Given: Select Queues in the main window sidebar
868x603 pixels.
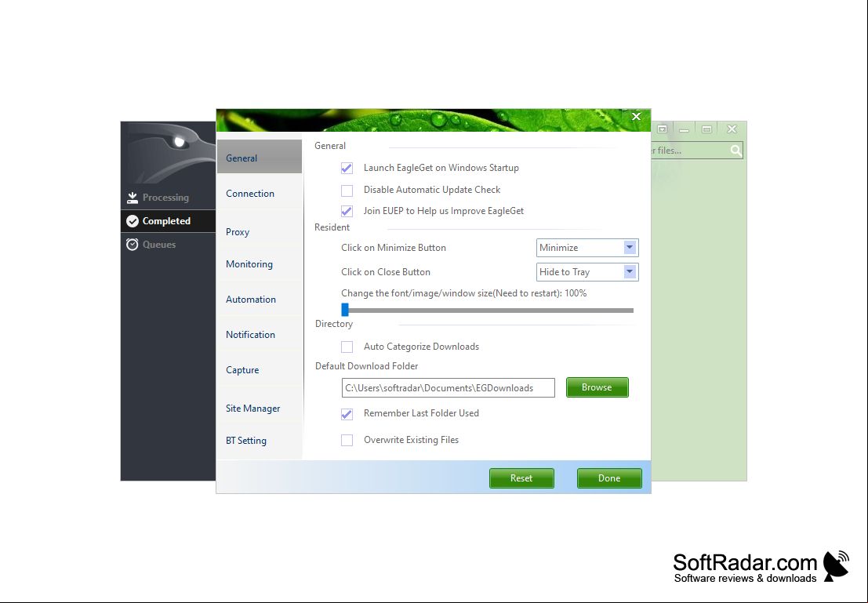Looking at the screenshot, I should (x=169, y=244).
